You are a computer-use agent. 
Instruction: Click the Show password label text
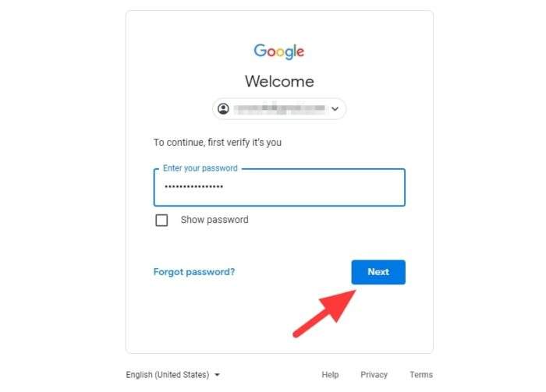(x=214, y=220)
